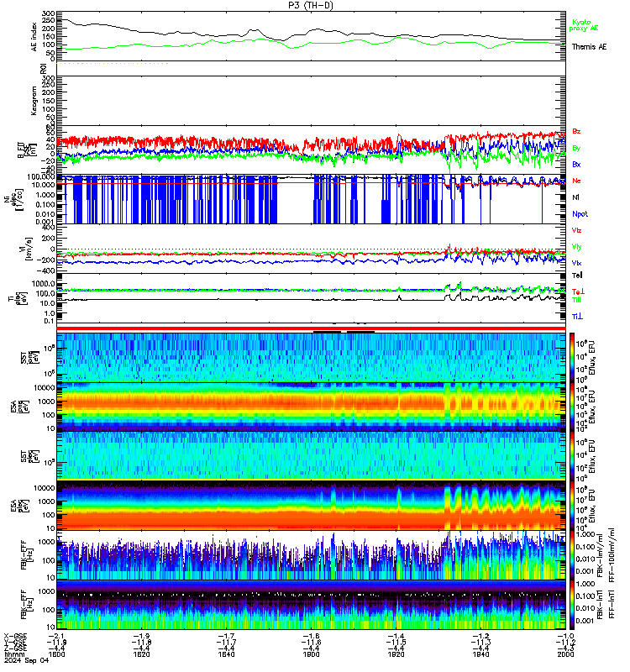Click the 1600 time tick label
This screenshot has width=630, height=672.
click(x=57, y=654)
